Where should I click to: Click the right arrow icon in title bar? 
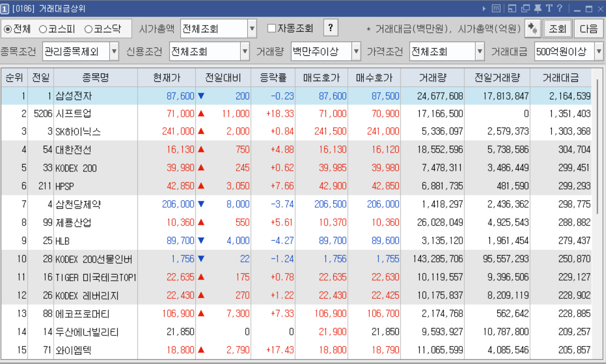[484, 8]
